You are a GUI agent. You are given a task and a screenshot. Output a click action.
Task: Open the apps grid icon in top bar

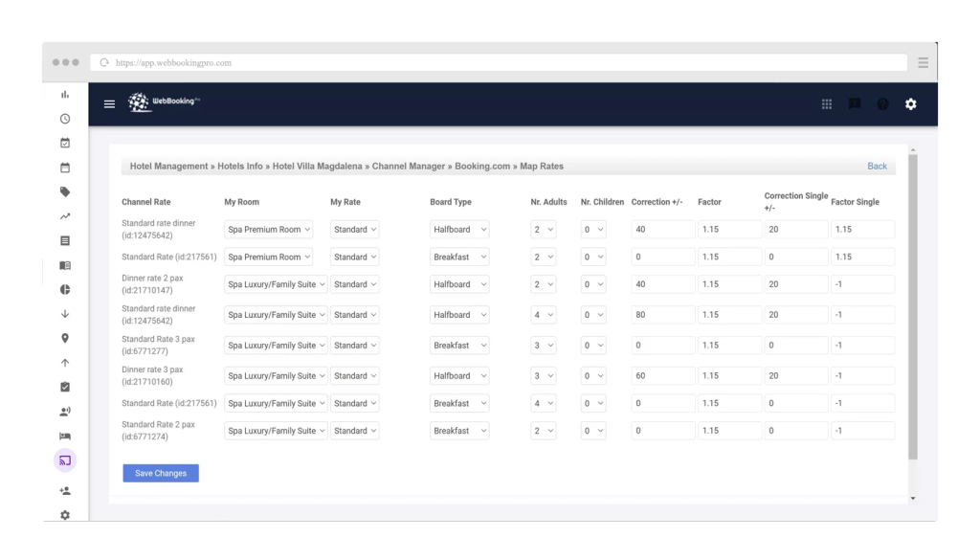click(827, 103)
